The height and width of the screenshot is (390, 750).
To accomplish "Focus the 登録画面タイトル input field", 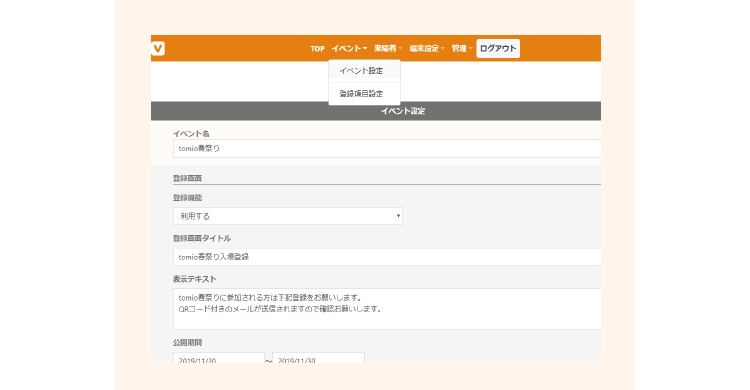I will point(387,257).
